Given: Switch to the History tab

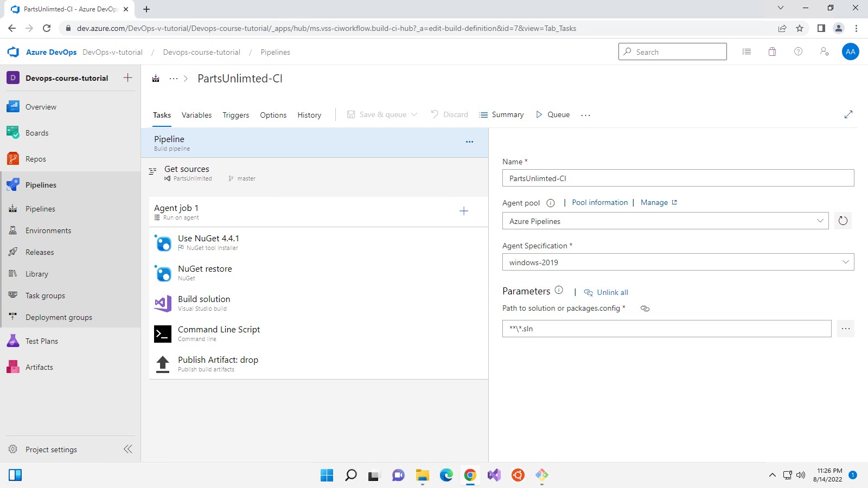Looking at the screenshot, I should [x=309, y=115].
